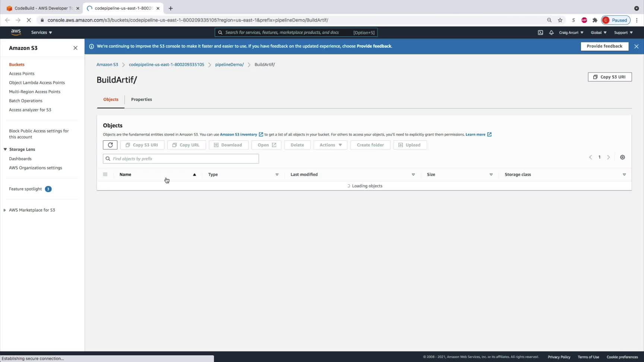This screenshot has height=362, width=644.
Task: Dismiss the S3 console feedback banner
Action: tap(636, 46)
